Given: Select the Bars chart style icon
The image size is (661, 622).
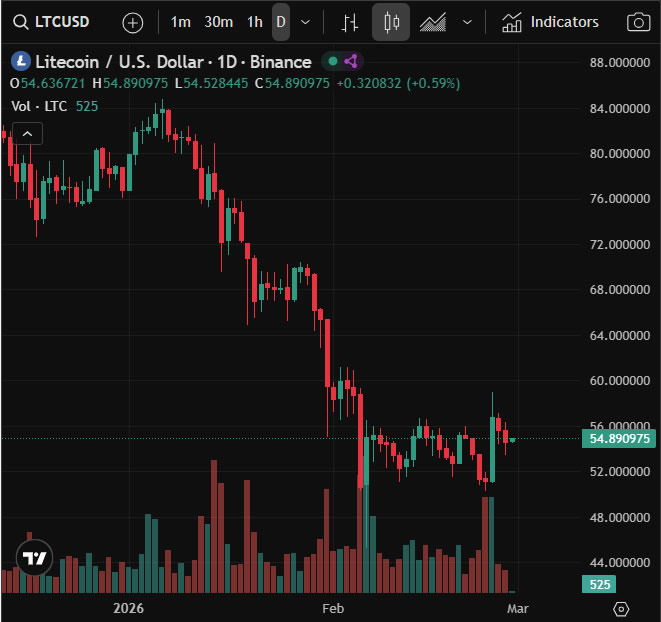Looking at the screenshot, I should [x=349, y=22].
